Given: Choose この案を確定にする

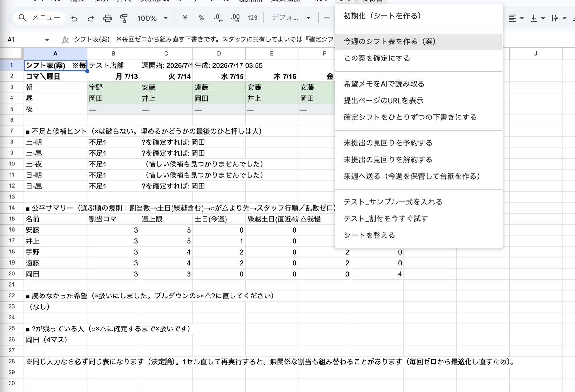Looking at the screenshot, I should [x=419, y=58].
